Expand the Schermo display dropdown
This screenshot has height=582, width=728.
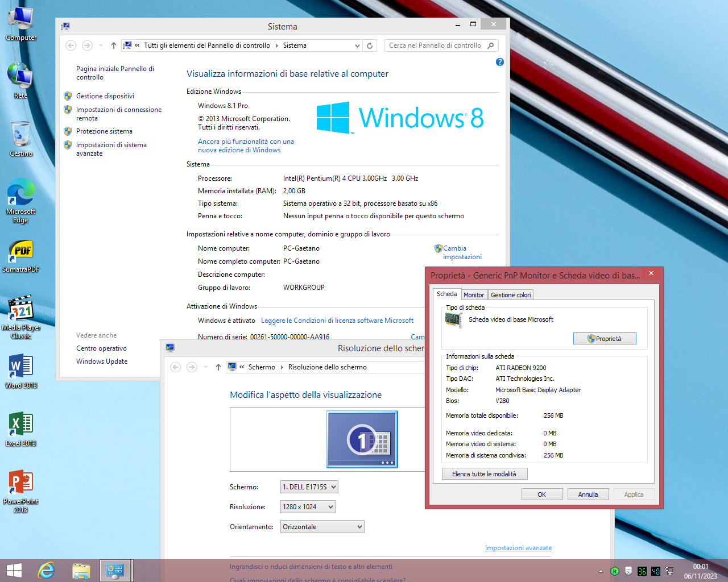point(309,487)
